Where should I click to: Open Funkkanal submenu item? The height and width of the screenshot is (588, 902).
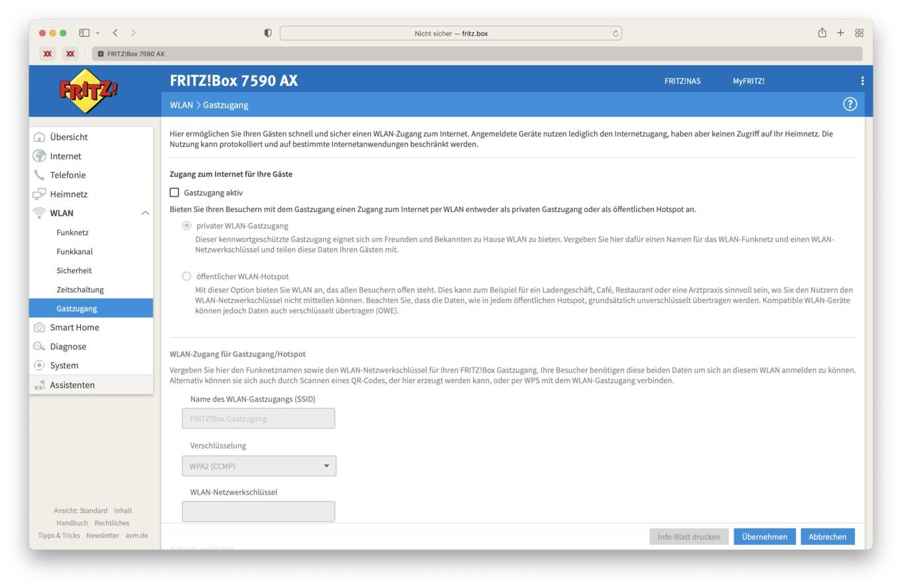[74, 251]
